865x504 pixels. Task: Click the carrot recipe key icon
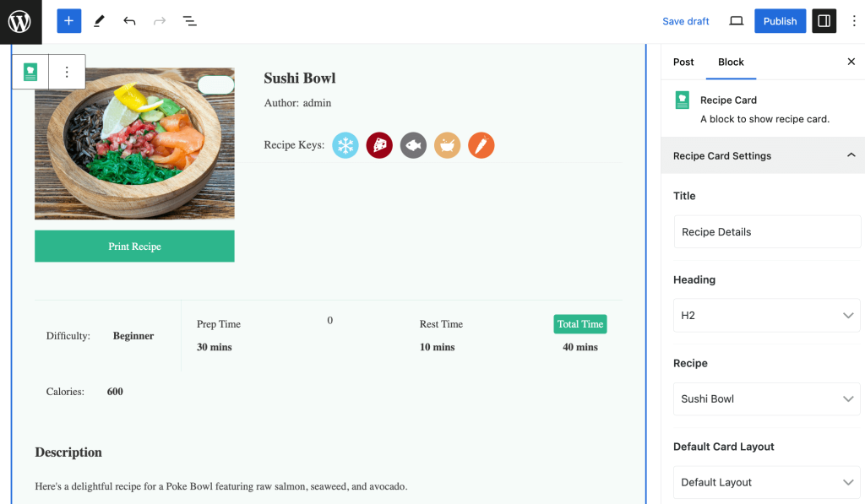tap(481, 145)
